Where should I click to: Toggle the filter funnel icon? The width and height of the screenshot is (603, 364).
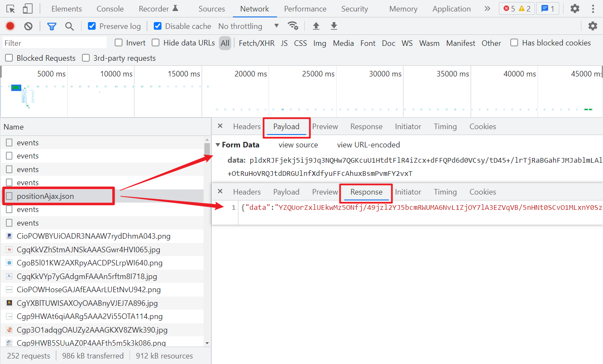click(52, 26)
